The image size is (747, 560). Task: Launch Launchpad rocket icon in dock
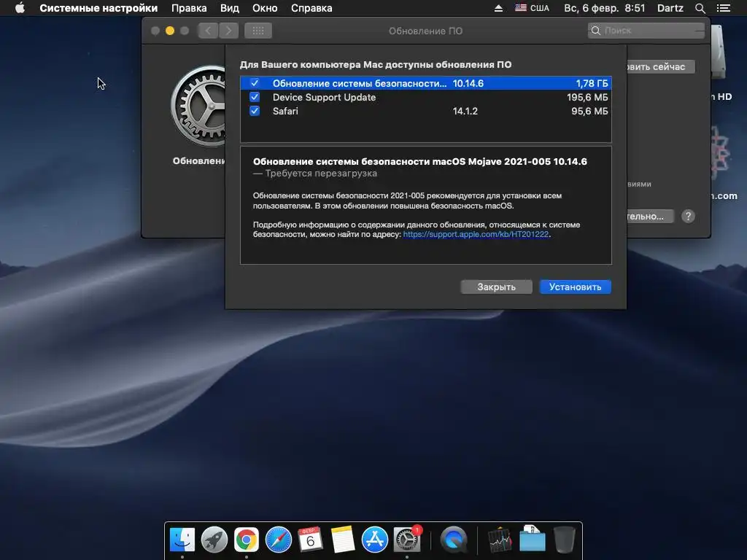(214, 540)
